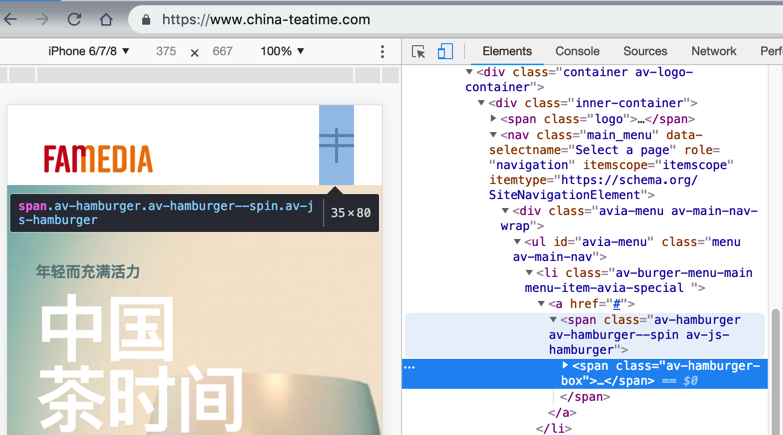
Task: Select the closing </span> line
Action: coord(585,397)
